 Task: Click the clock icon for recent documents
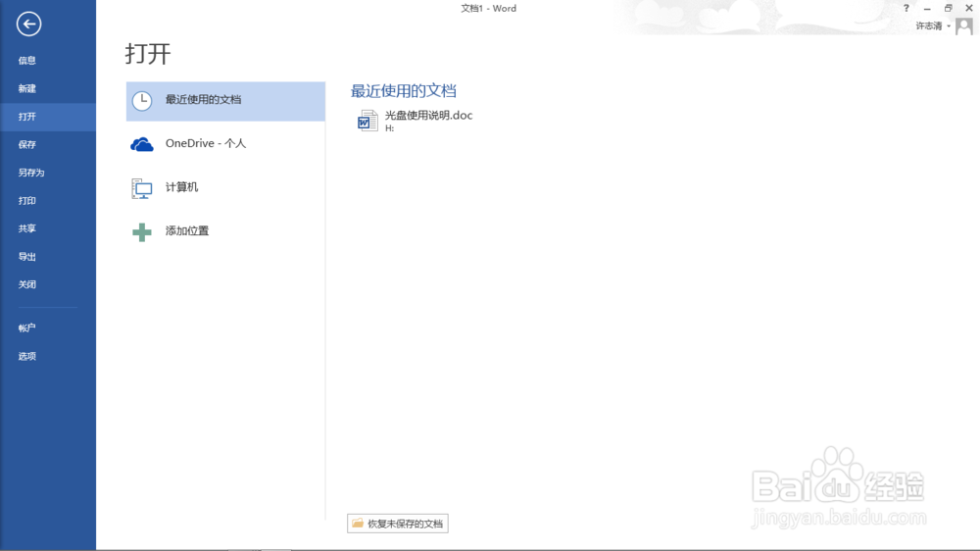point(142,101)
